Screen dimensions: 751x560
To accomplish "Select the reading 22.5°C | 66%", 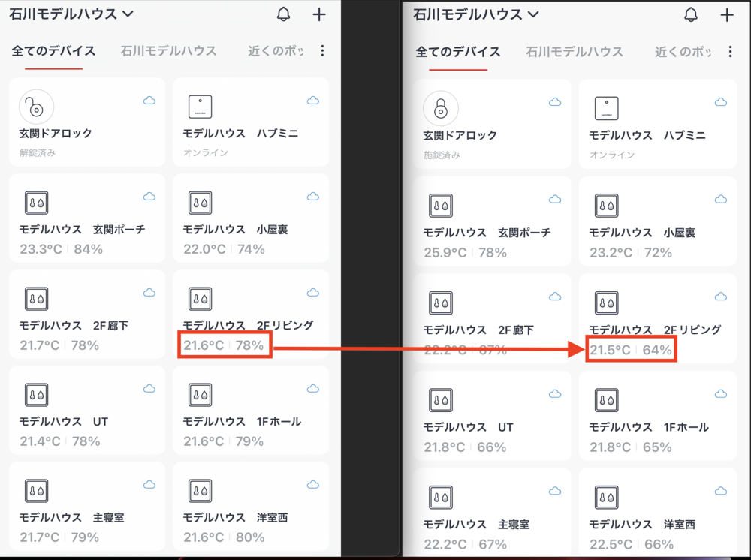I will pyautogui.click(x=632, y=545).
